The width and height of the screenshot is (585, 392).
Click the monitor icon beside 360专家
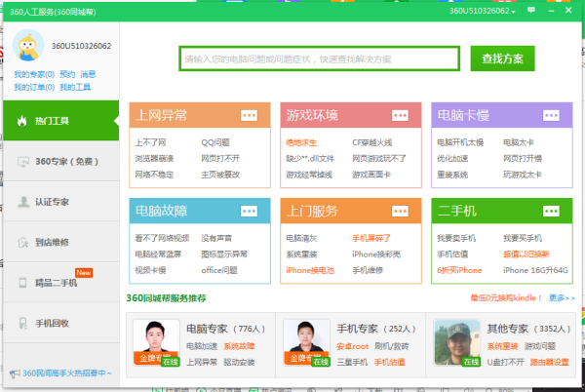[23, 162]
